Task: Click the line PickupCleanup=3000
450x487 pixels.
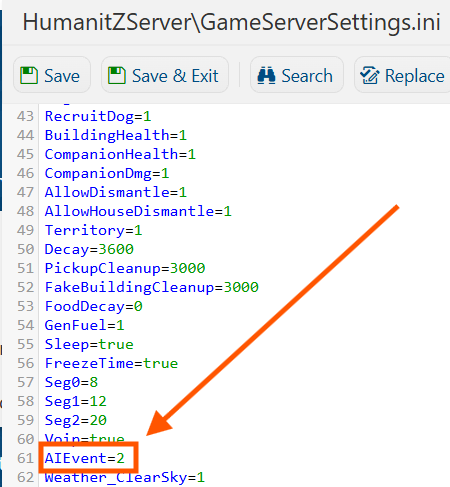Action: [125, 268]
